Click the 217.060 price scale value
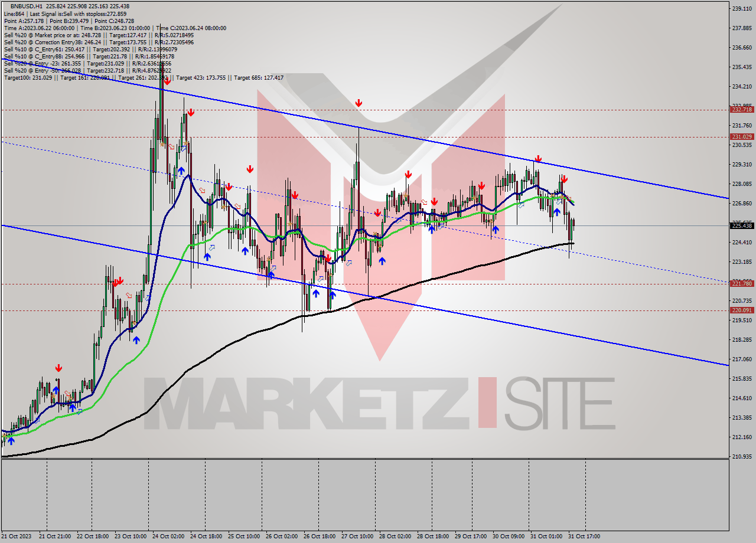Screen dimensions: 756x543 coord(742,359)
